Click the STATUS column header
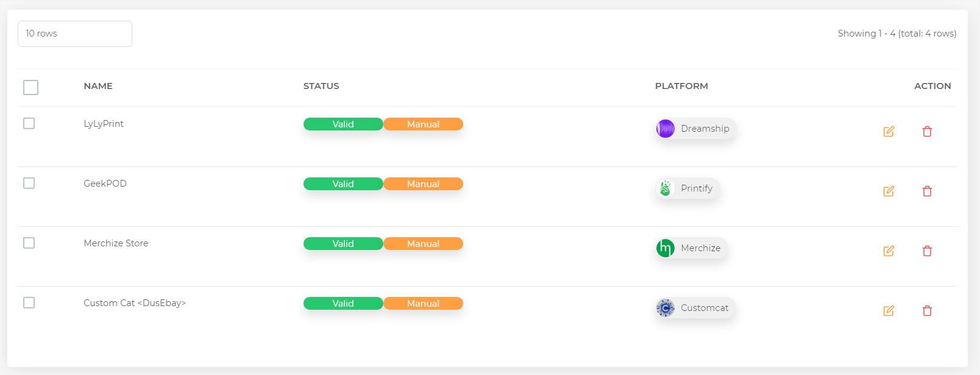The width and height of the screenshot is (980, 375). point(321,86)
